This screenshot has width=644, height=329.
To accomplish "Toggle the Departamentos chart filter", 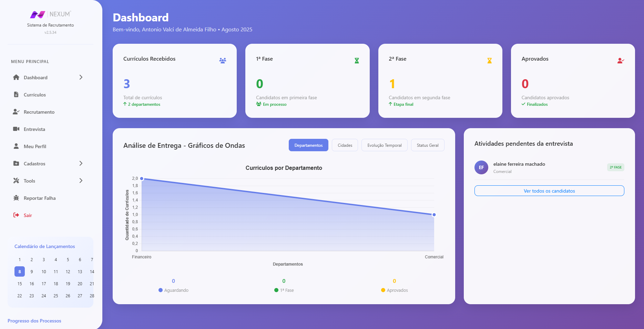I will coord(308,145).
